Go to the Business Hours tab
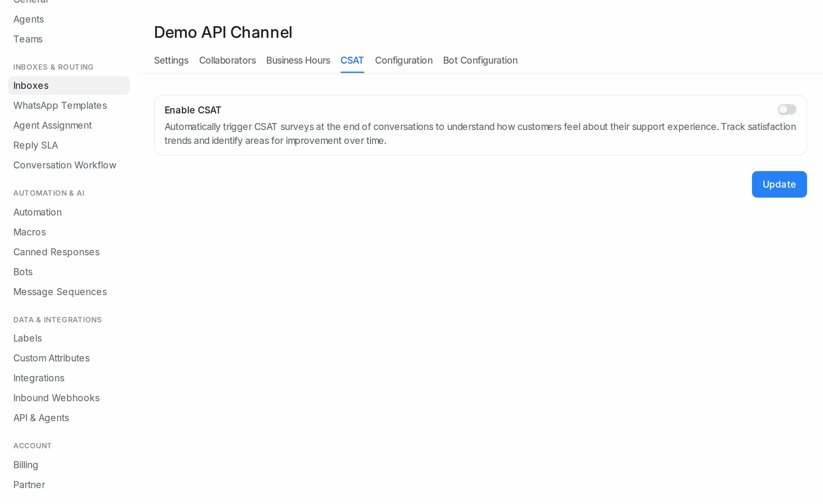 tap(298, 60)
